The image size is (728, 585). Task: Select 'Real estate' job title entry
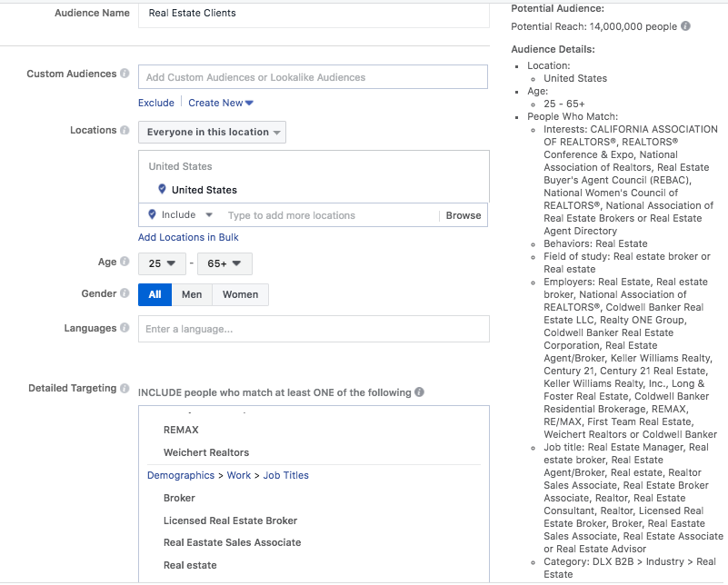(x=190, y=565)
